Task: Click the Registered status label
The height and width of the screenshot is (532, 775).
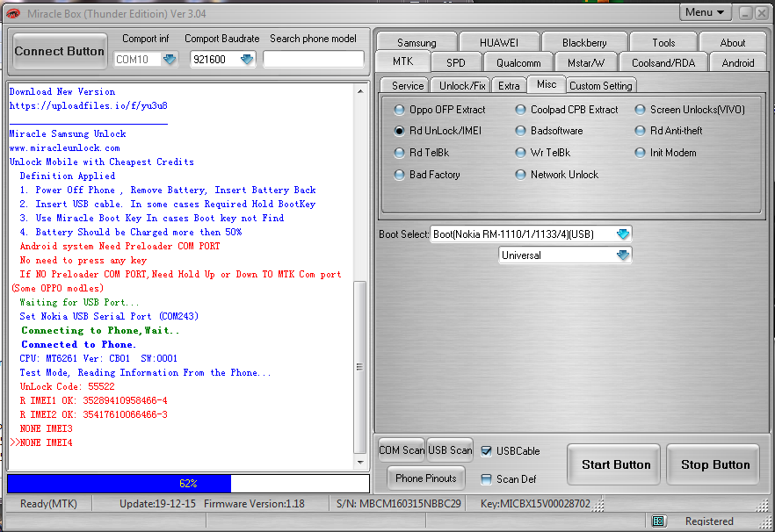Action: point(709,521)
